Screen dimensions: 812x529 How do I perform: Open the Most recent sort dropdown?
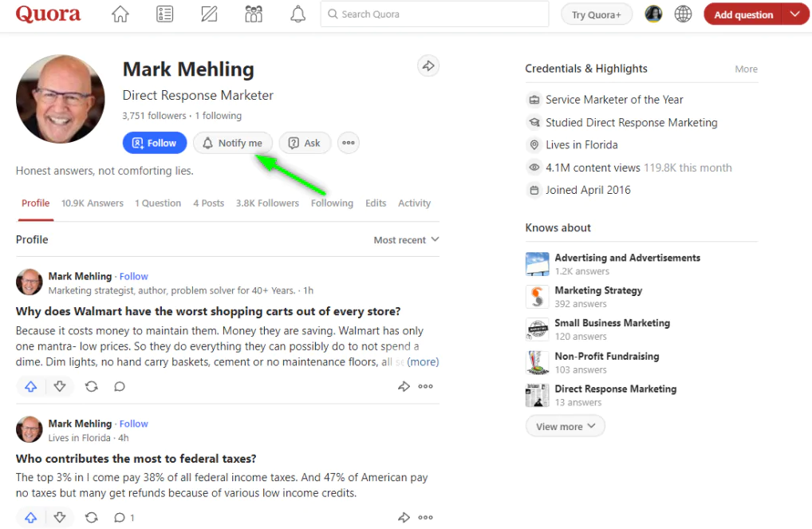point(406,240)
